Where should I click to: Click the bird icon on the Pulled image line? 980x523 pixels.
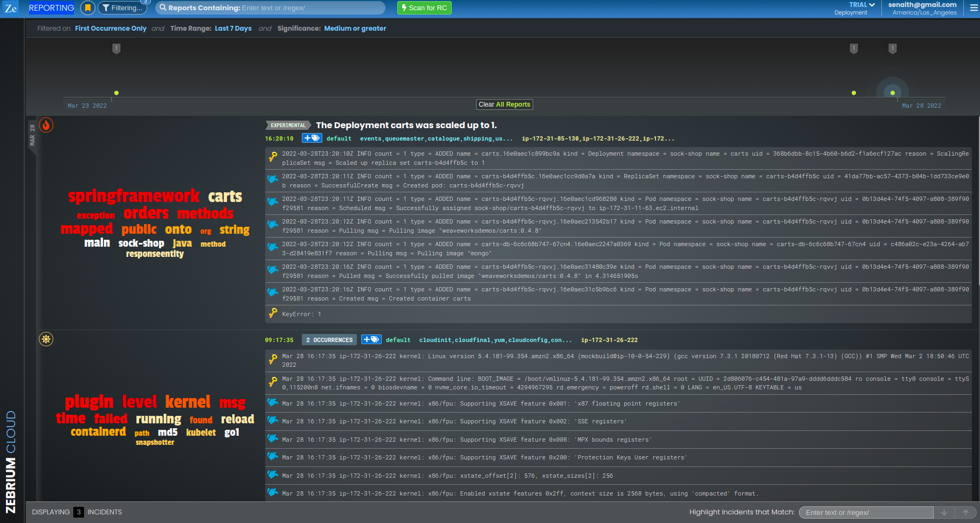point(273,269)
